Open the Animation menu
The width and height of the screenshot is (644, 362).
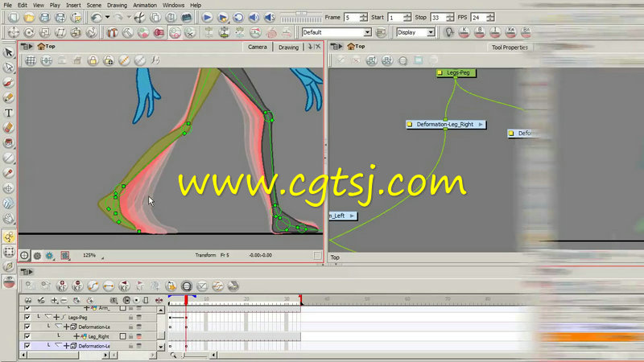tap(145, 6)
